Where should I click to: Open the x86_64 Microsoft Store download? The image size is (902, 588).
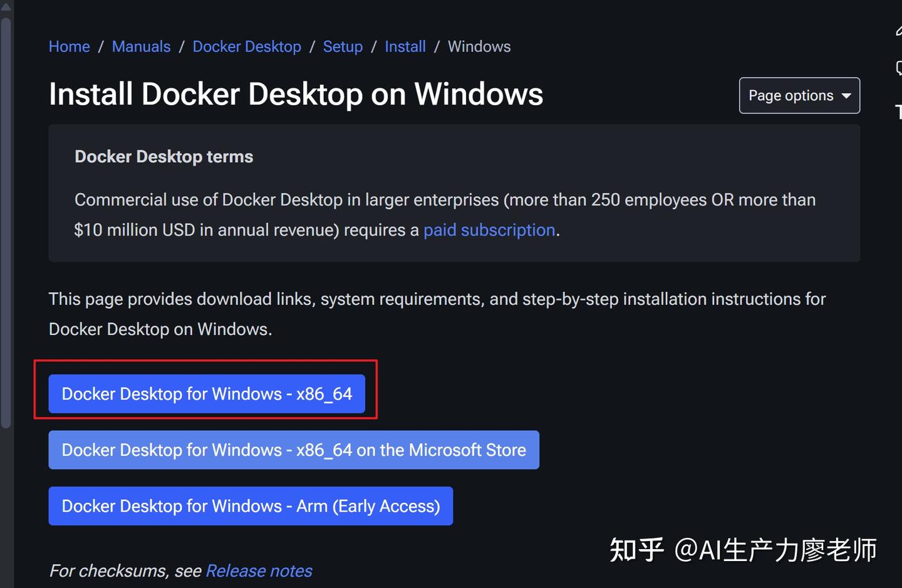pos(294,450)
